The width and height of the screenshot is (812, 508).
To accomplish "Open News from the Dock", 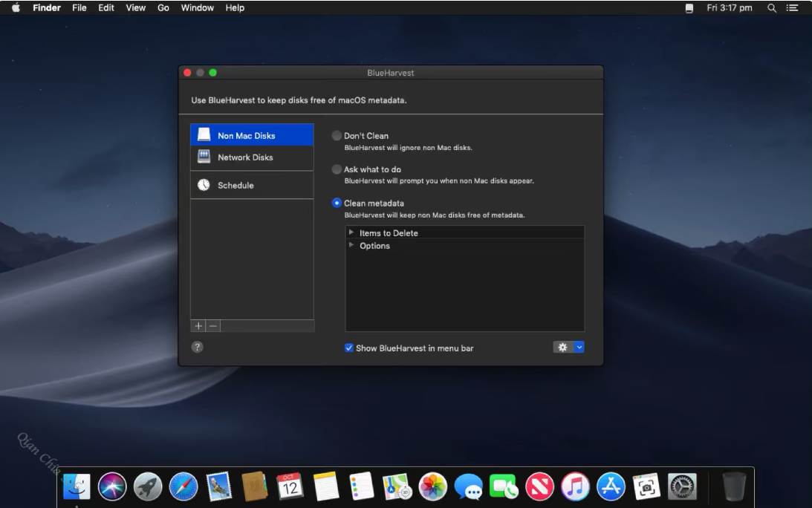I will point(539,486).
